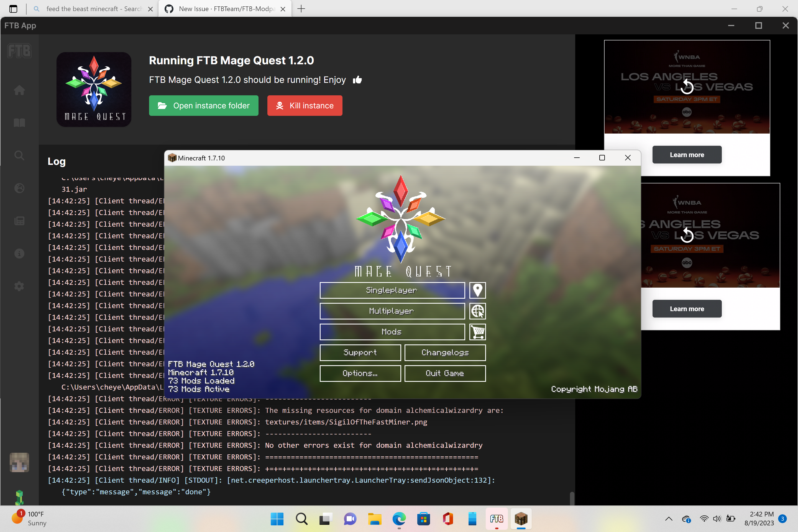Open Home in the FTB sidebar
The height and width of the screenshot is (532, 798).
[19, 90]
